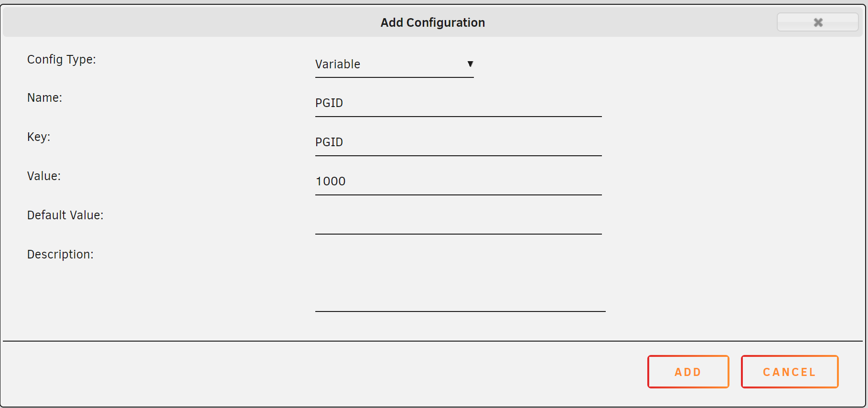Viewport: 868px width, 408px height.
Task: Click the Default Value label
Action: (65, 215)
